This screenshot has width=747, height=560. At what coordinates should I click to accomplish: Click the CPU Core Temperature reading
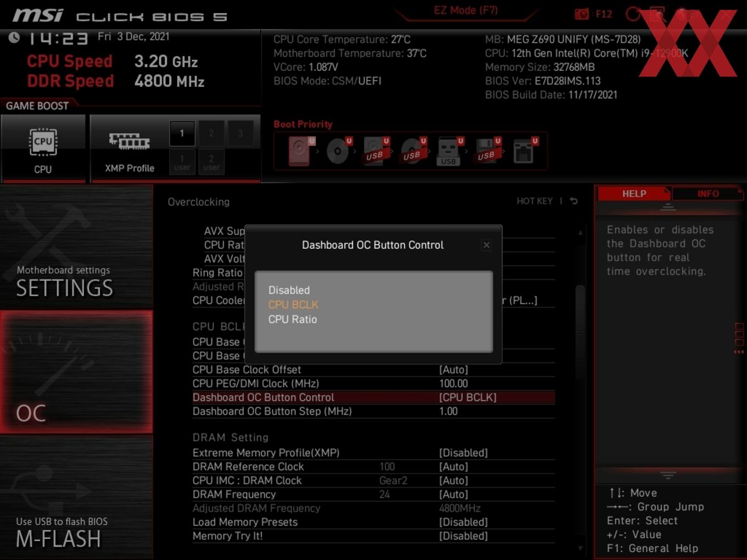(x=342, y=40)
